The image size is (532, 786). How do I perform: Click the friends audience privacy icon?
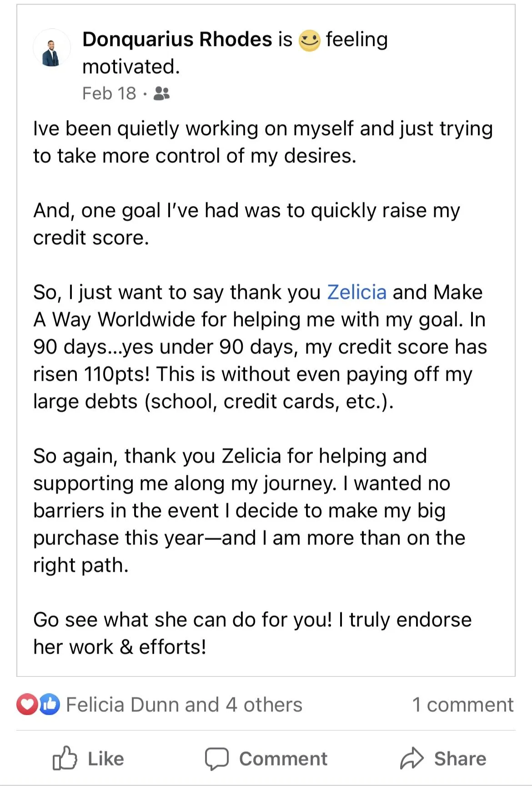point(161,93)
